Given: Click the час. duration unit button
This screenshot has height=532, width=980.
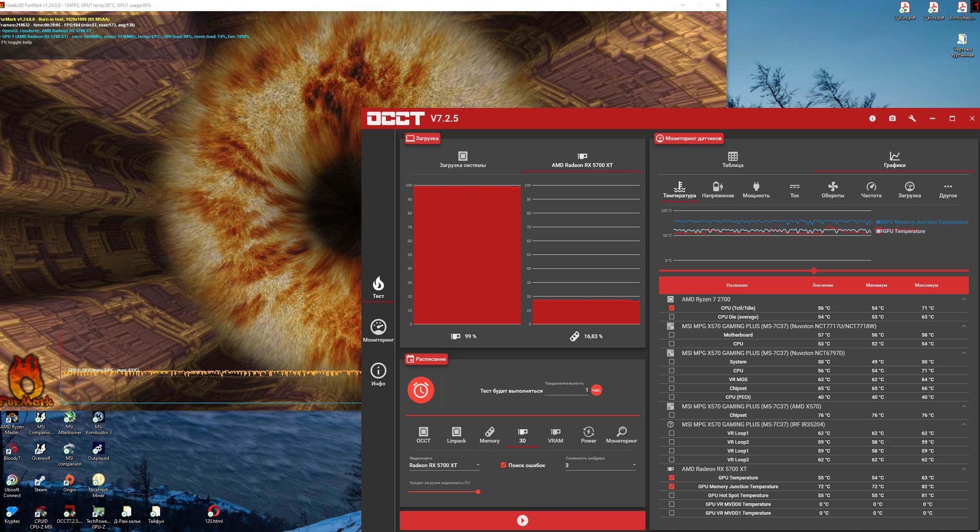Looking at the screenshot, I should click(x=596, y=390).
